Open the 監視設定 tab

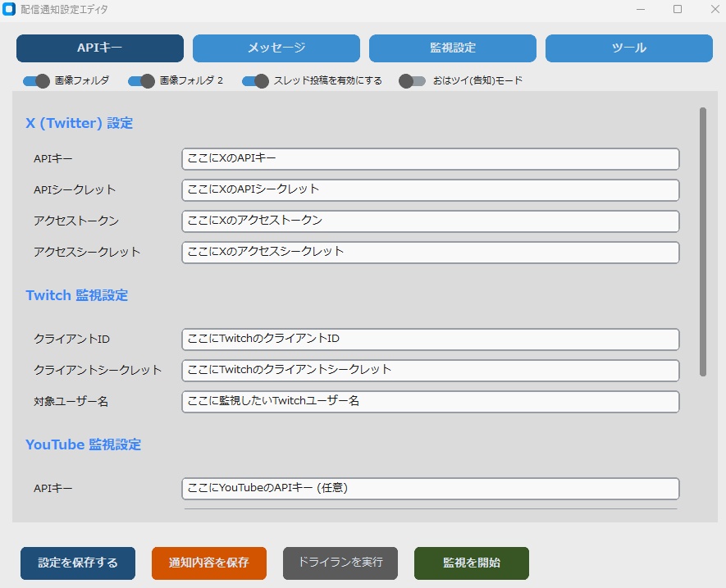[454, 48]
